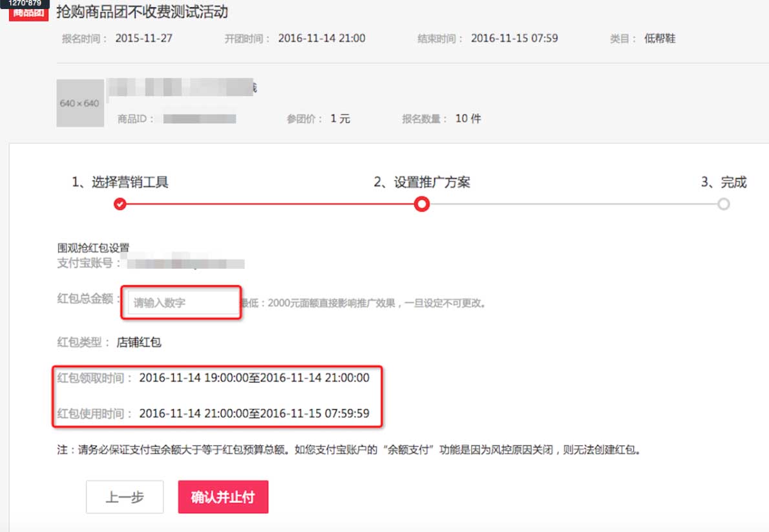Click the 报名时间 value 2015-11-27
769x532 pixels.
pyautogui.click(x=143, y=38)
